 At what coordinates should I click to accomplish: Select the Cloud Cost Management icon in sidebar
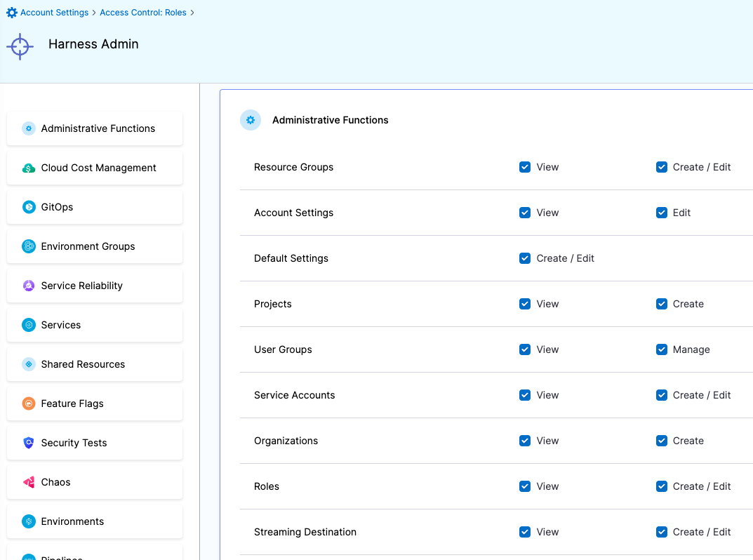pos(28,168)
